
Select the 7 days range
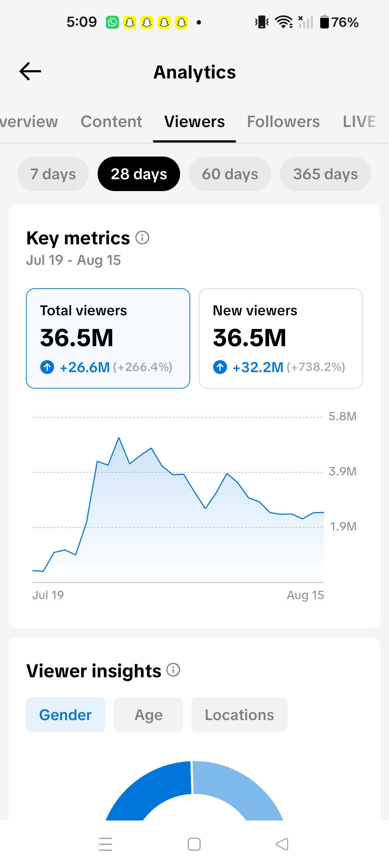53,174
